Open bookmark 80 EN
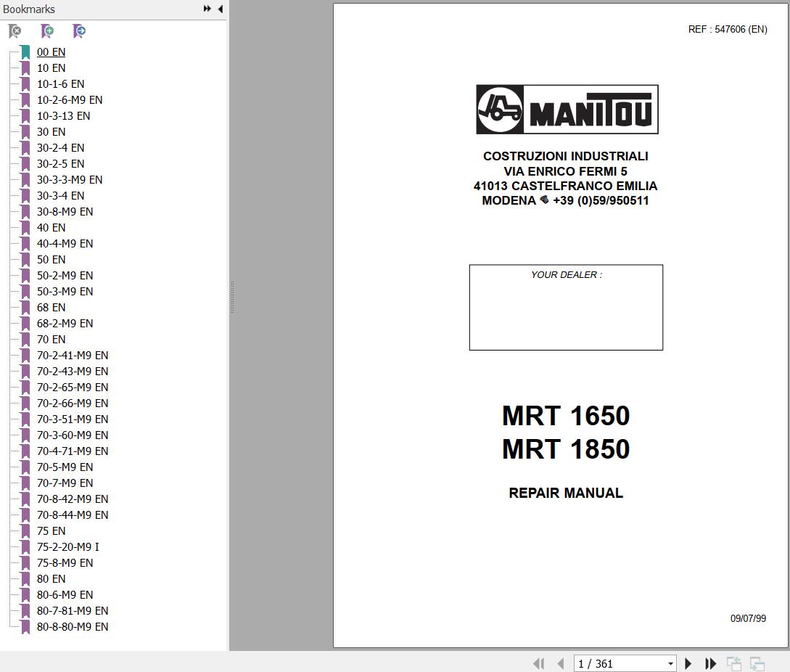 (51, 578)
